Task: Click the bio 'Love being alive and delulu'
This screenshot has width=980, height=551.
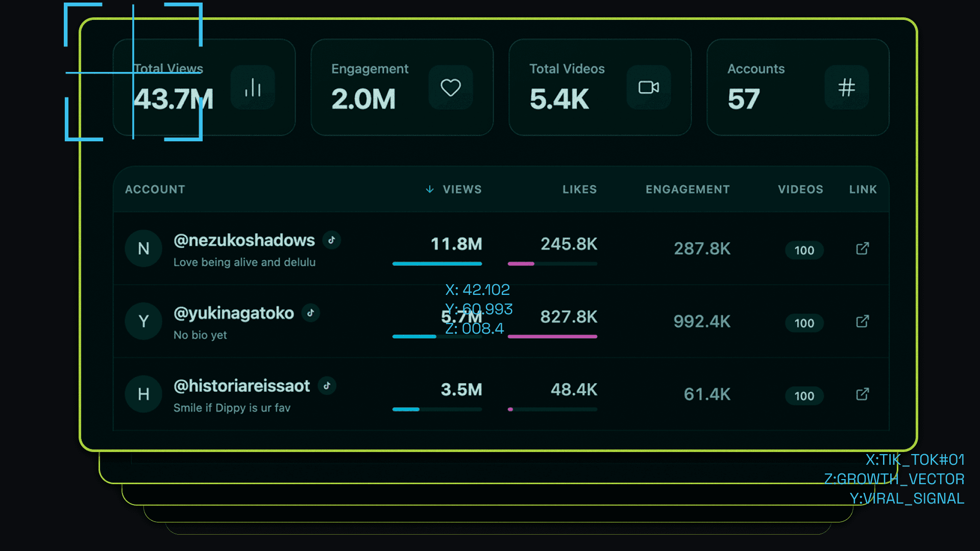Action: click(244, 262)
